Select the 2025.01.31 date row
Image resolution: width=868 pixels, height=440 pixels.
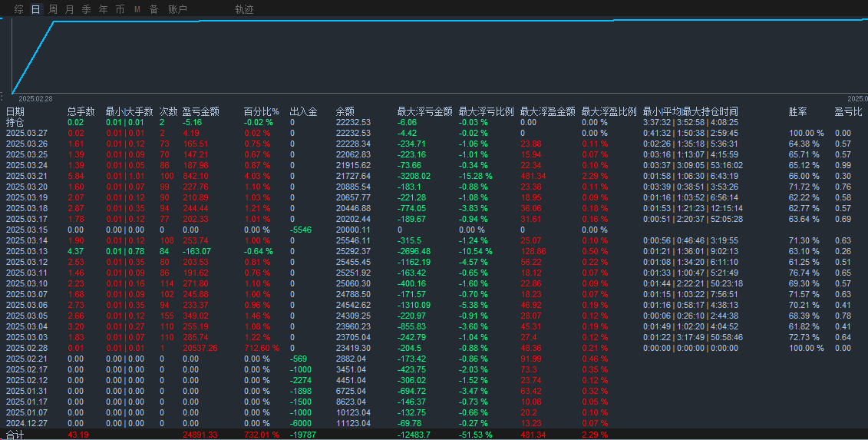tap(27, 391)
